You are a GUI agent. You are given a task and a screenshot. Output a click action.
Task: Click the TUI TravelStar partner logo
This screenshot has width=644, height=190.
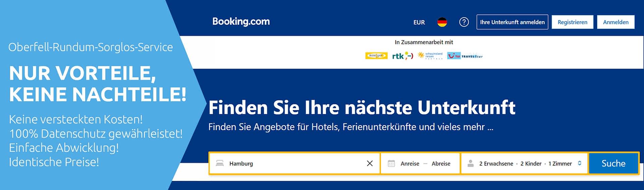[x=465, y=56]
